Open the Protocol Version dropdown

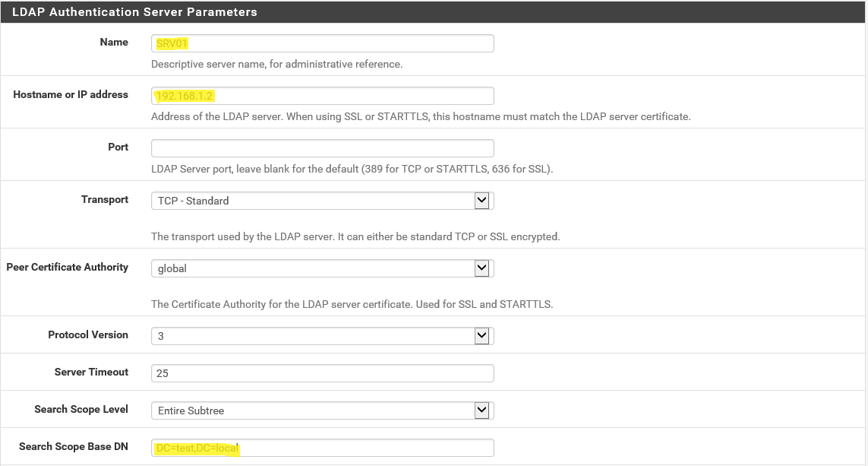[323, 336]
